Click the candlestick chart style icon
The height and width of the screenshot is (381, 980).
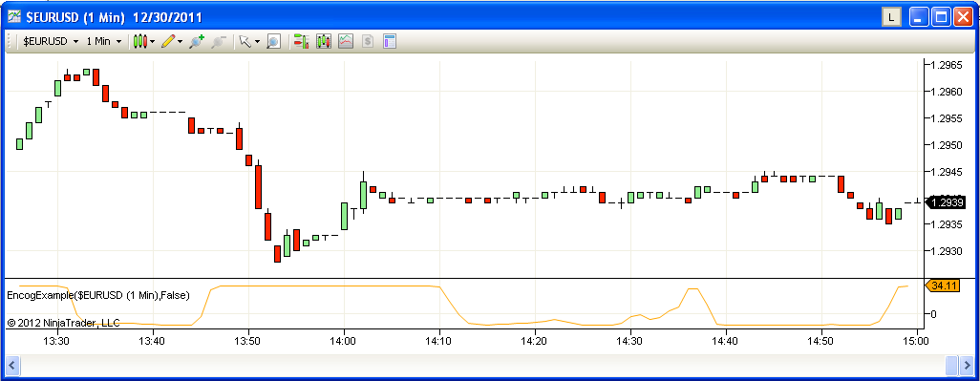point(140,42)
